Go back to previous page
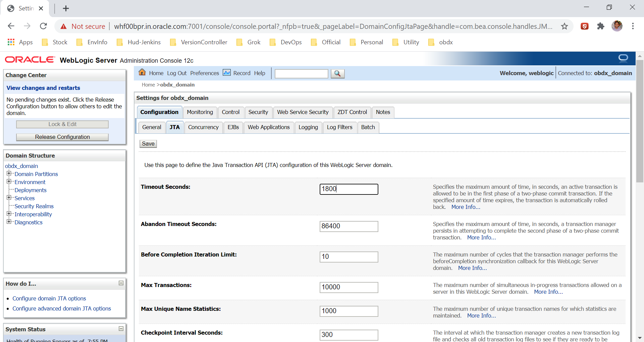 click(x=11, y=26)
